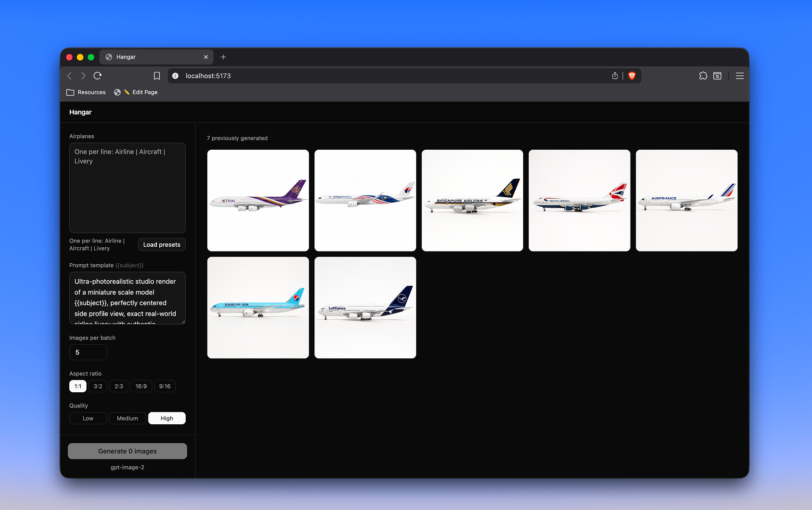The height and width of the screenshot is (510, 812).
Task: Edit the Prompt template text box
Action: (127, 298)
